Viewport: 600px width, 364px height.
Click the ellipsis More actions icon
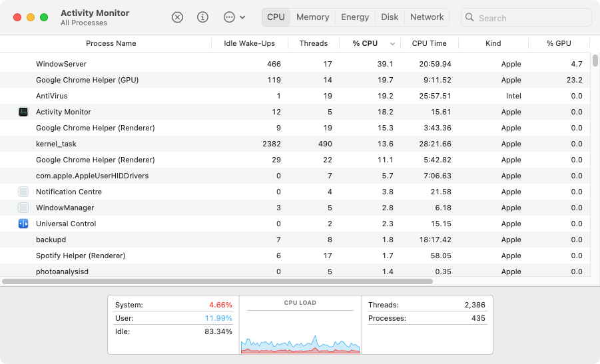tap(229, 17)
